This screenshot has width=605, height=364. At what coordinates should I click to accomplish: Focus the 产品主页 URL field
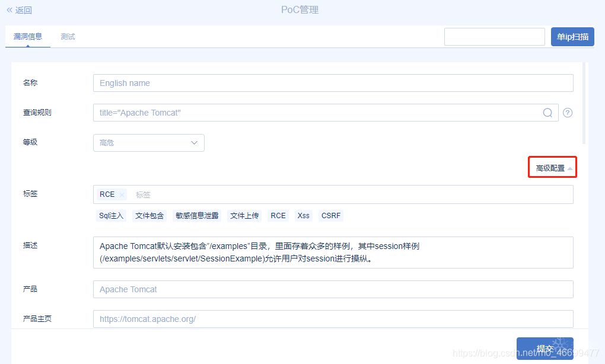pos(333,319)
